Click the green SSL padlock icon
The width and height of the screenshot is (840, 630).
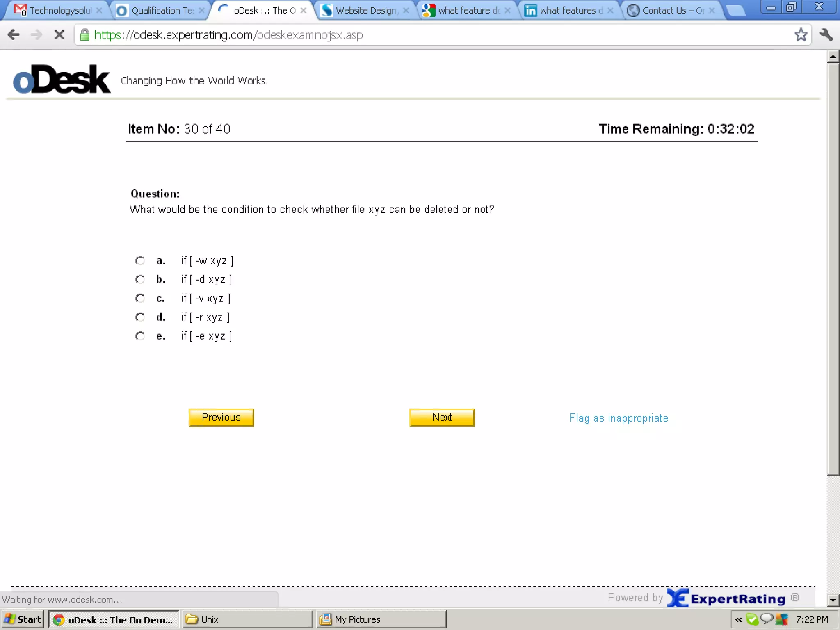tap(84, 35)
